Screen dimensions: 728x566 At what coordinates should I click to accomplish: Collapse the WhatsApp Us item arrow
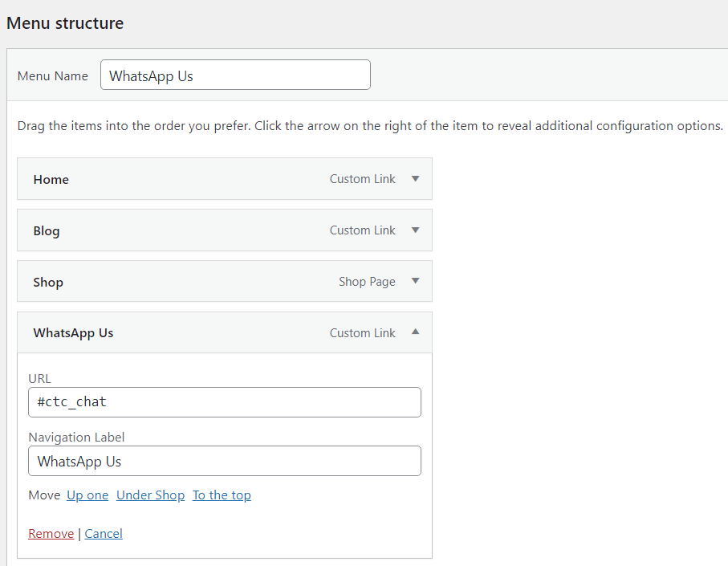tap(415, 332)
